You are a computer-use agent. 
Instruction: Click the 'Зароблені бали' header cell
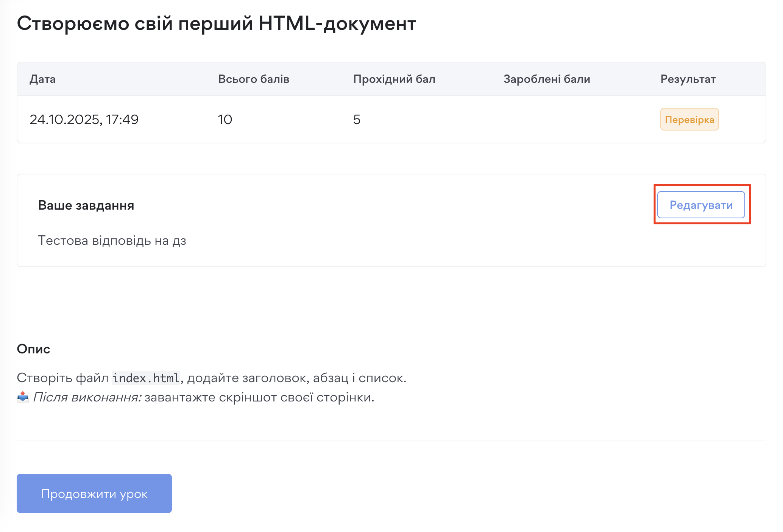(x=546, y=79)
